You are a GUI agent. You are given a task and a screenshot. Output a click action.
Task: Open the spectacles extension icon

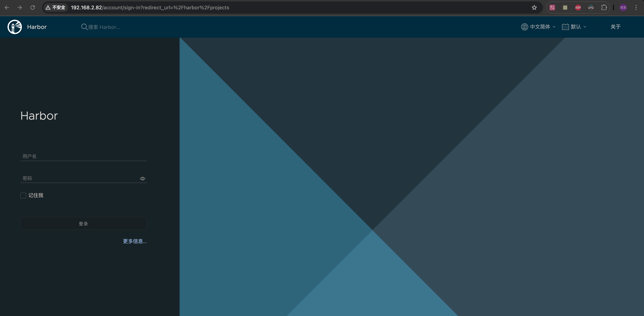coord(591,8)
